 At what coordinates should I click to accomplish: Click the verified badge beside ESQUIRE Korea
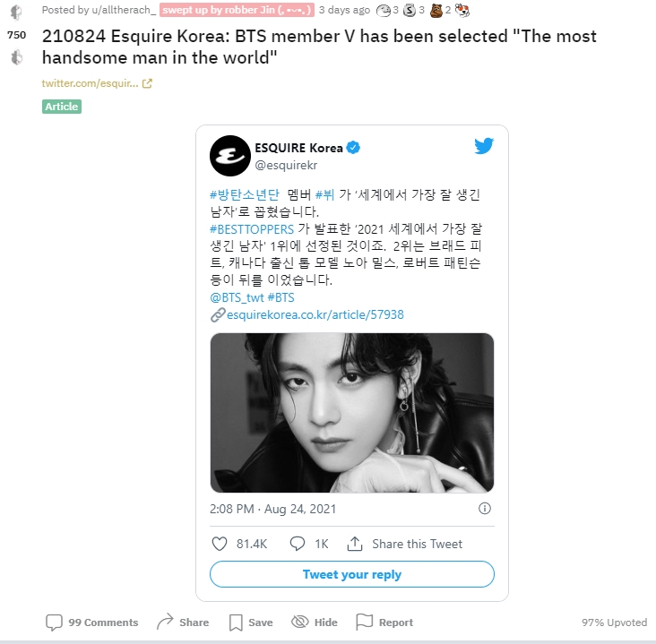click(x=353, y=148)
